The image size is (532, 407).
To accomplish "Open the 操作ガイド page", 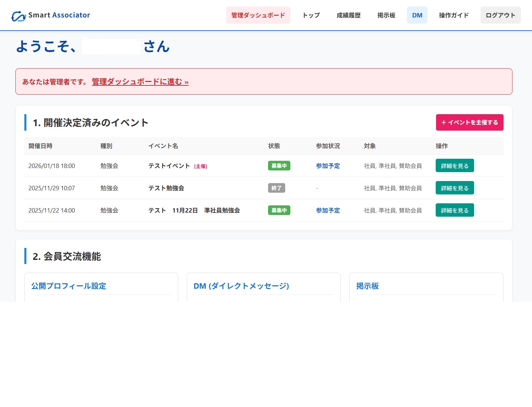I will pyautogui.click(x=454, y=15).
